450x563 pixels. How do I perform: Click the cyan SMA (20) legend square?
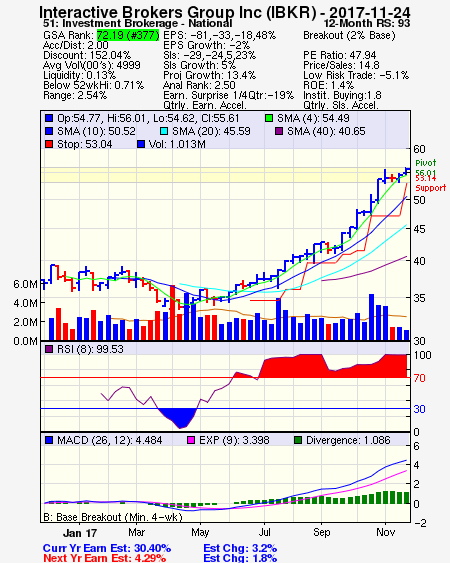point(164,131)
